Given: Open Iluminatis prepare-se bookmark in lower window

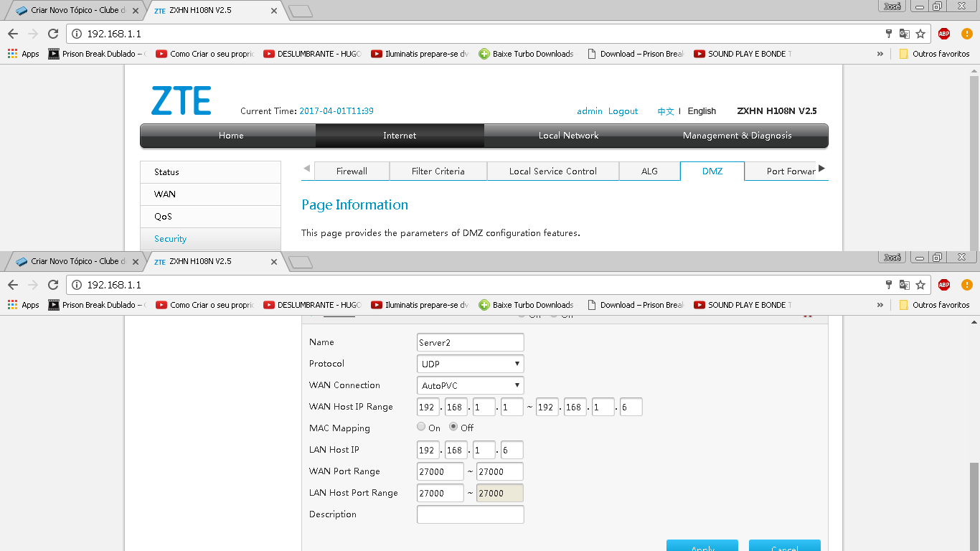Looking at the screenshot, I should [x=420, y=305].
